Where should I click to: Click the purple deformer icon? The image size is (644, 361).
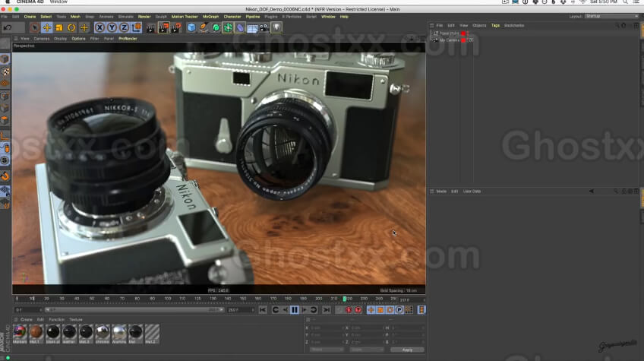coord(240,27)
